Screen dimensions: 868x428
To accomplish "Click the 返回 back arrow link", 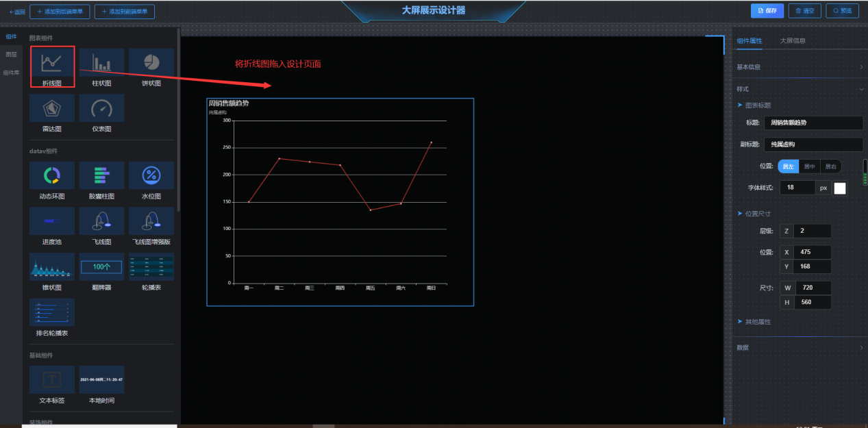I will tap(16, 12).
